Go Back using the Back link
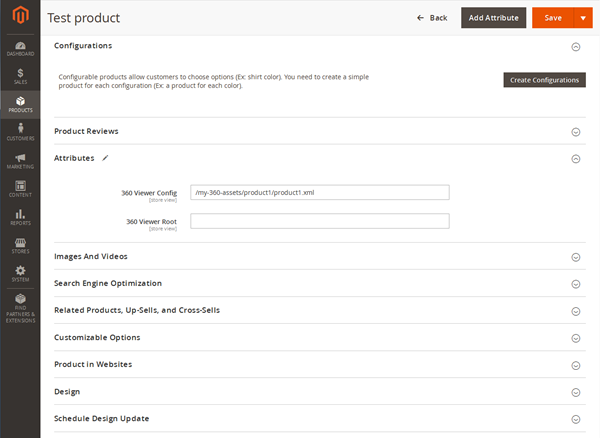The height and width of the screenshot is (438, 600). (x=433, y=18)
